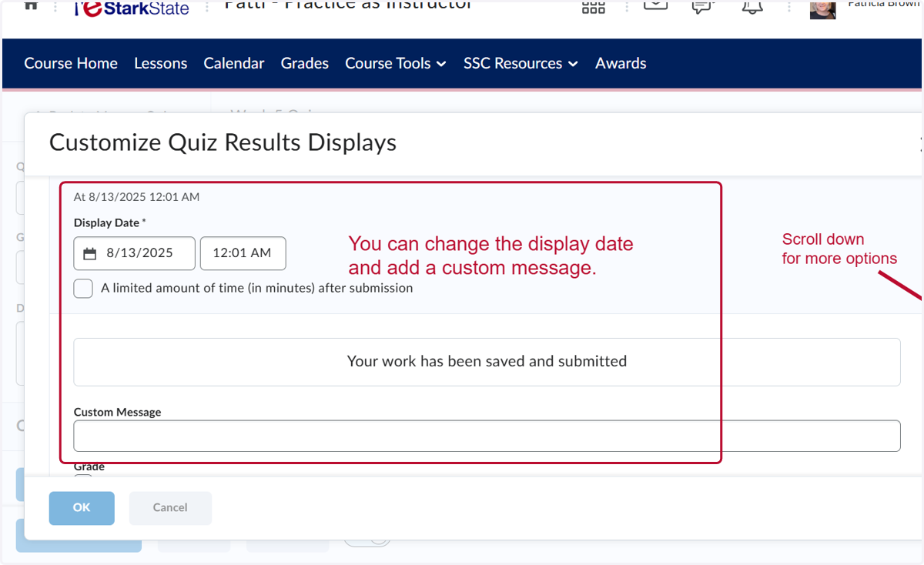Click the Customize Quiz Results Displays heading

[x=223, y=142]
